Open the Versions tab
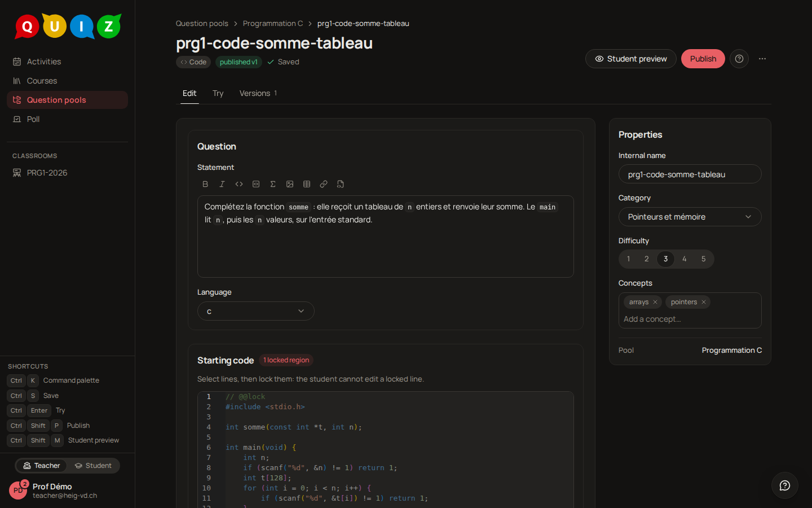The width and height of the screenshot is (812, 508). pos(258,93)
